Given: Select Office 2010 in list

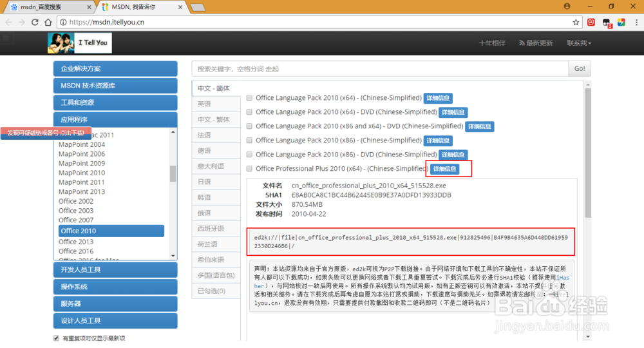Looking at the screenshot, I should click(111, 231).
